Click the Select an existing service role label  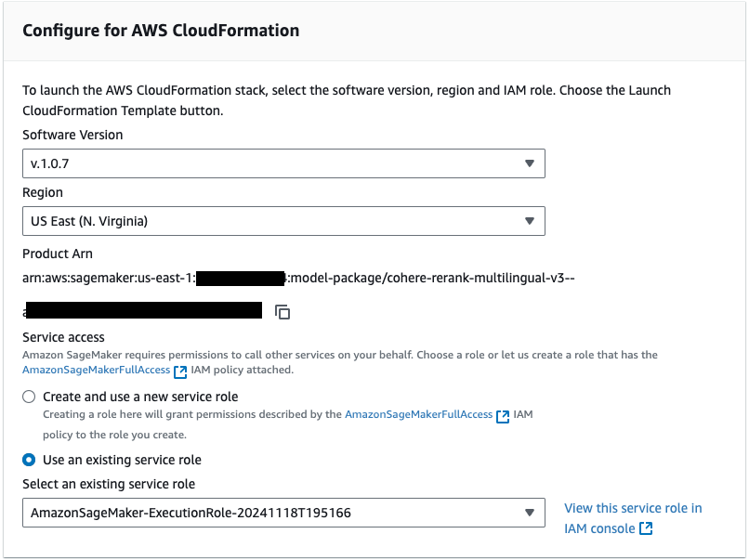[109, 484]
